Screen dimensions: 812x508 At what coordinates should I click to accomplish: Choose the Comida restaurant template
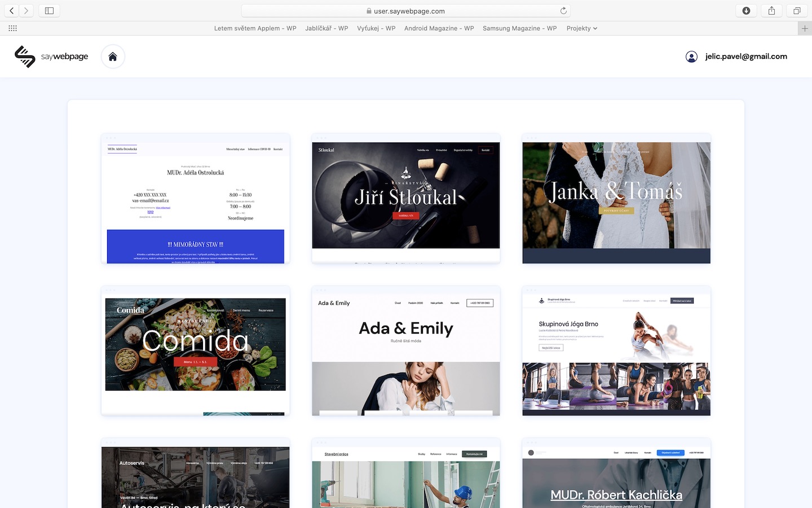tap(196, 351)
